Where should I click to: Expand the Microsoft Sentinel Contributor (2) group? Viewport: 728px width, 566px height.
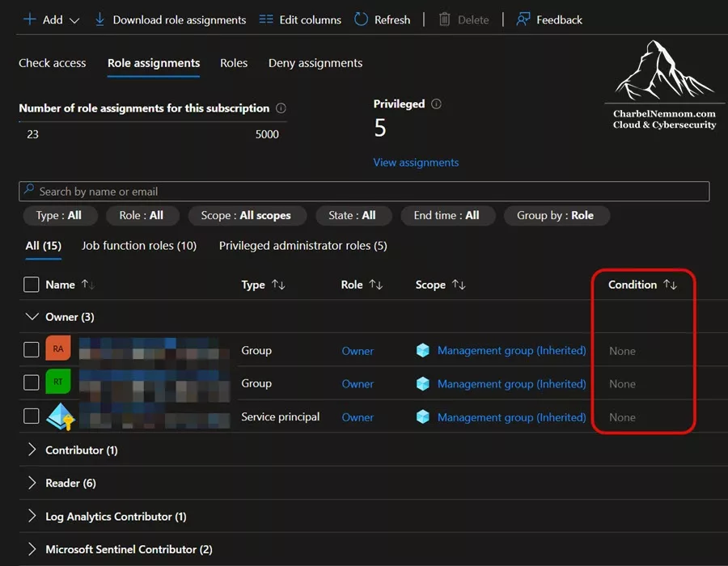tap(32, 549)
